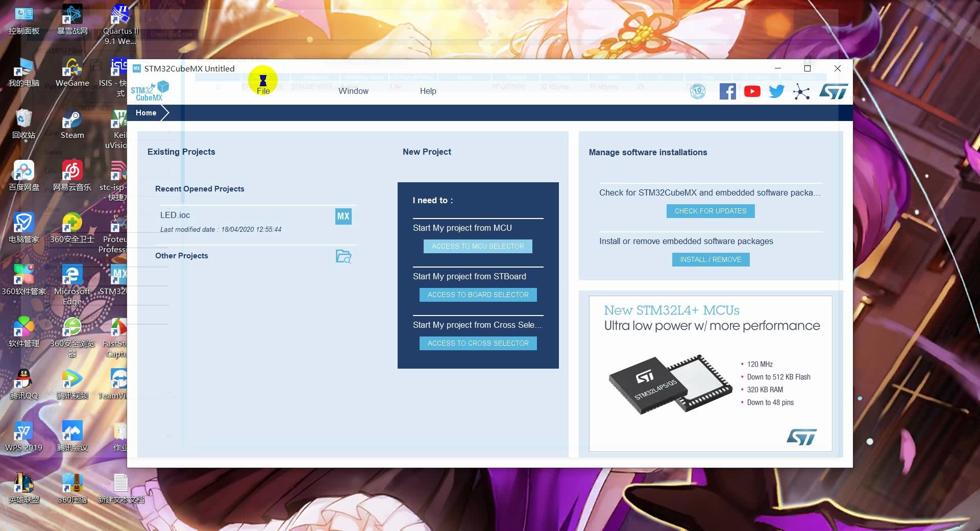Screen dimensions: 980x531
Task: Open the 360软件管家 desktop icon
Action: click(23, 281)
